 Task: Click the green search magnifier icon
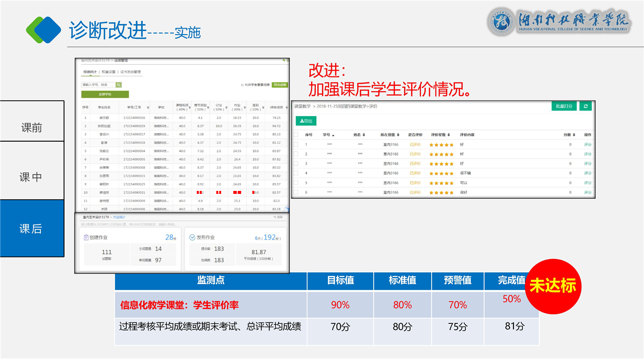point(118,85)
